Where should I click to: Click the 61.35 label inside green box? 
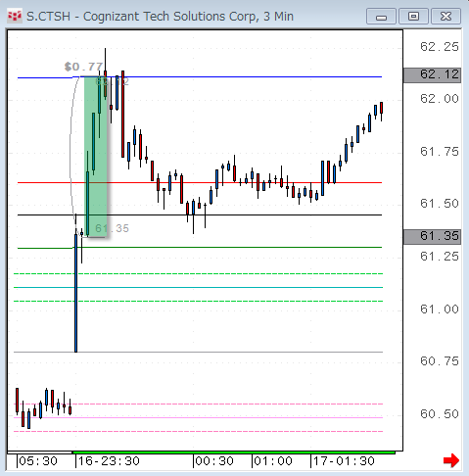coord(112,228)
